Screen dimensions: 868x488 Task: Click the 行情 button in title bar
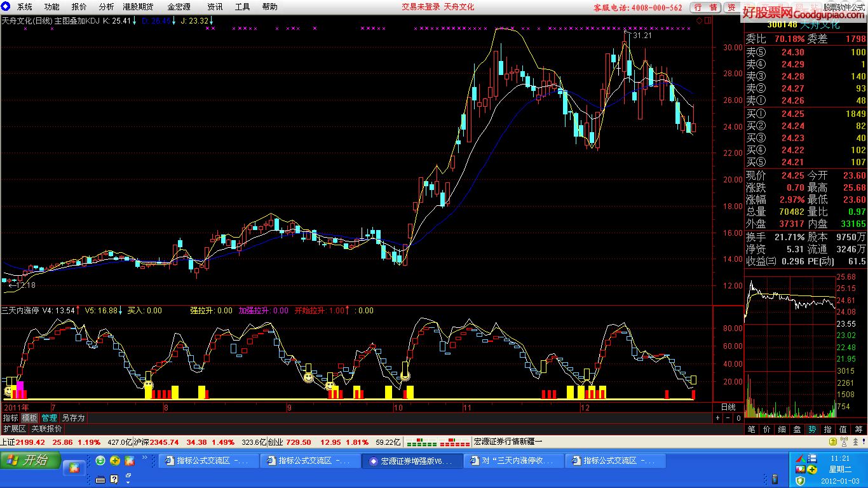705,8
